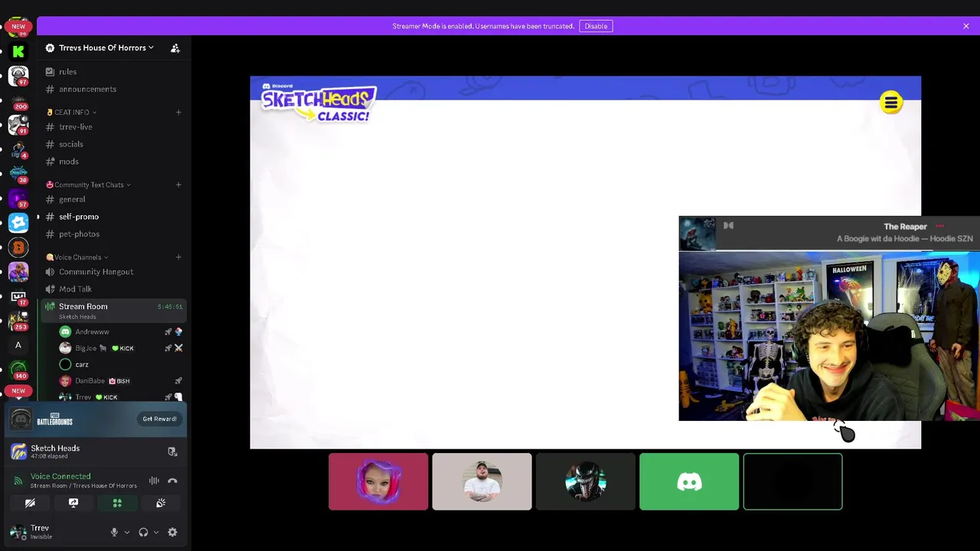The height and width of the screenshot is (551, 980).
Task: Open Trrev's user profile panel
Action: (55, 532)
